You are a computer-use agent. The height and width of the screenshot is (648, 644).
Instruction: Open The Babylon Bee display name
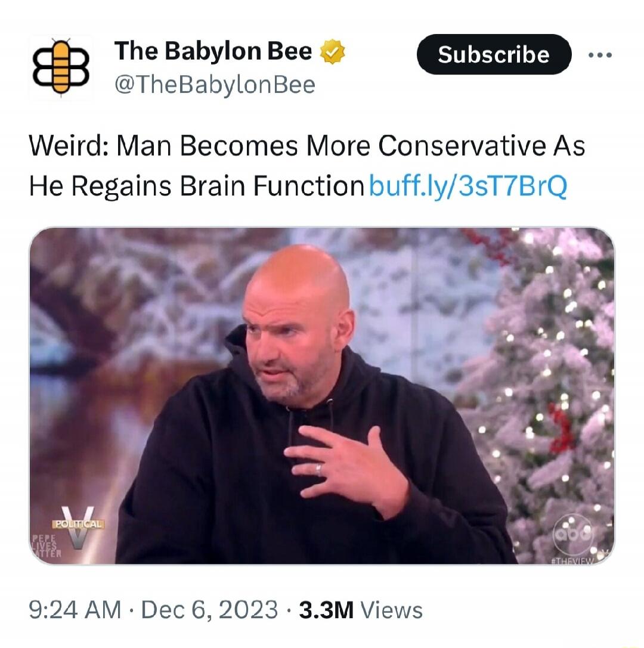click(x=213, y=51)
